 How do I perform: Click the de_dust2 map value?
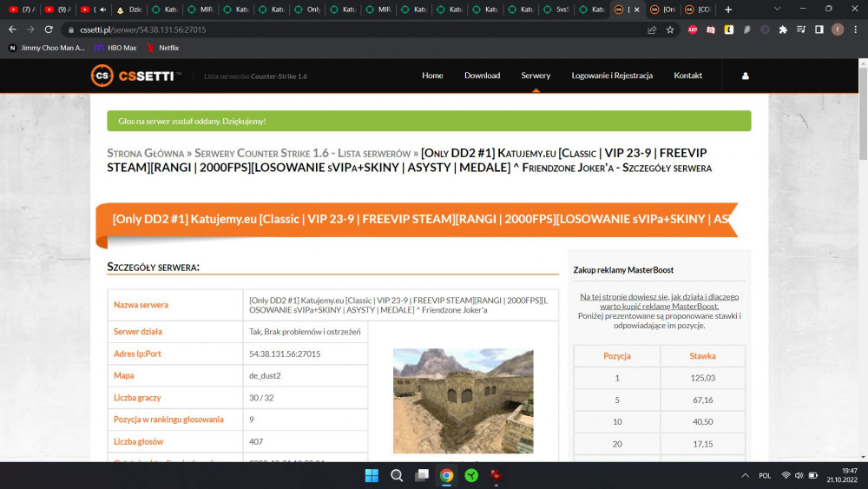pos(265,375)
